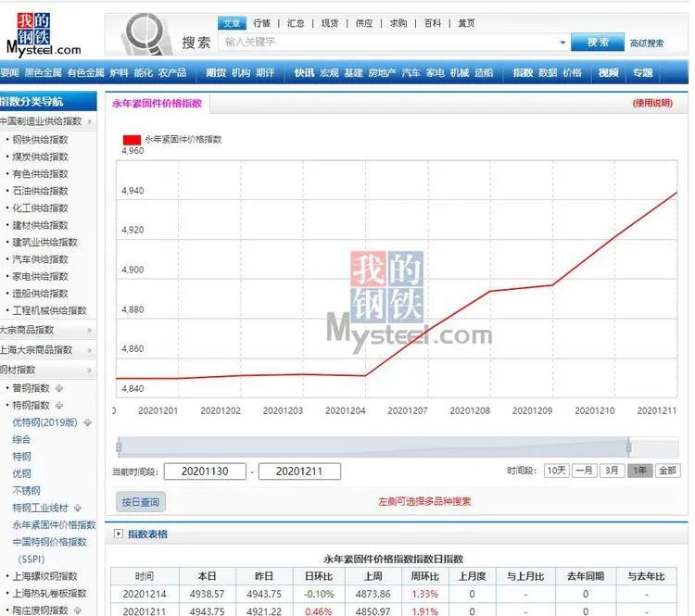Click the 搜索 search button
Screen dimensions: 695x616
(x=598, y=43)
